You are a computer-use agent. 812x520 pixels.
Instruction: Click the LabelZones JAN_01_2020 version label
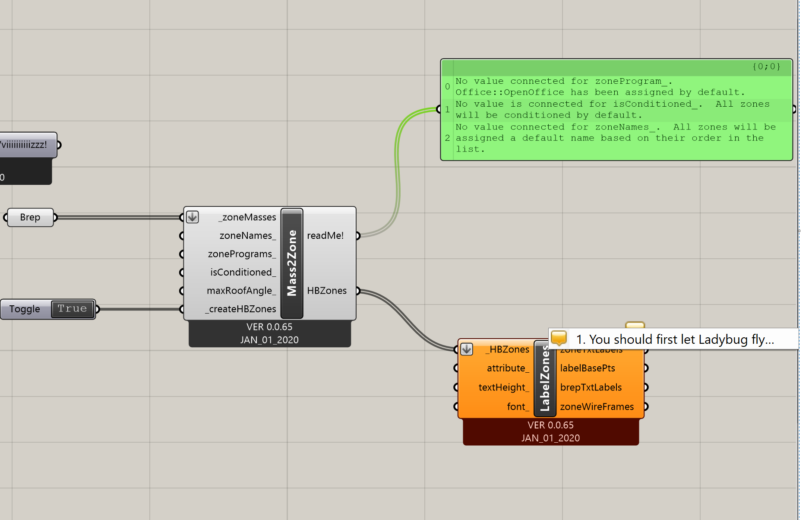click(550, 438)
